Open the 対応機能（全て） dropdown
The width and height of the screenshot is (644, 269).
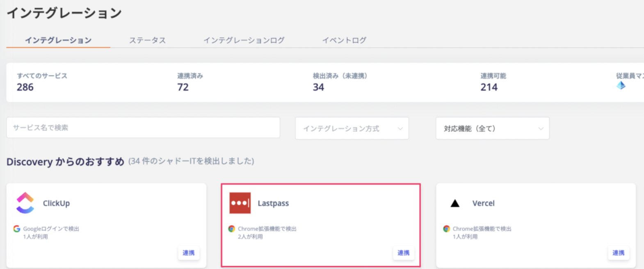(493, 128)
